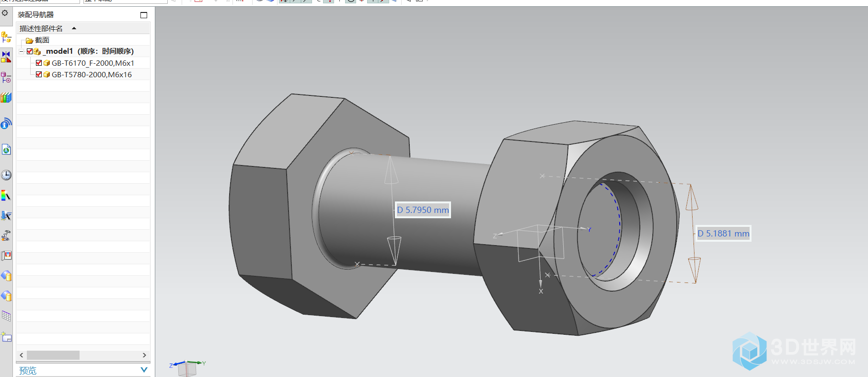
Task: Open the Assembly Navigator tab icon
Action: [6, 36]
